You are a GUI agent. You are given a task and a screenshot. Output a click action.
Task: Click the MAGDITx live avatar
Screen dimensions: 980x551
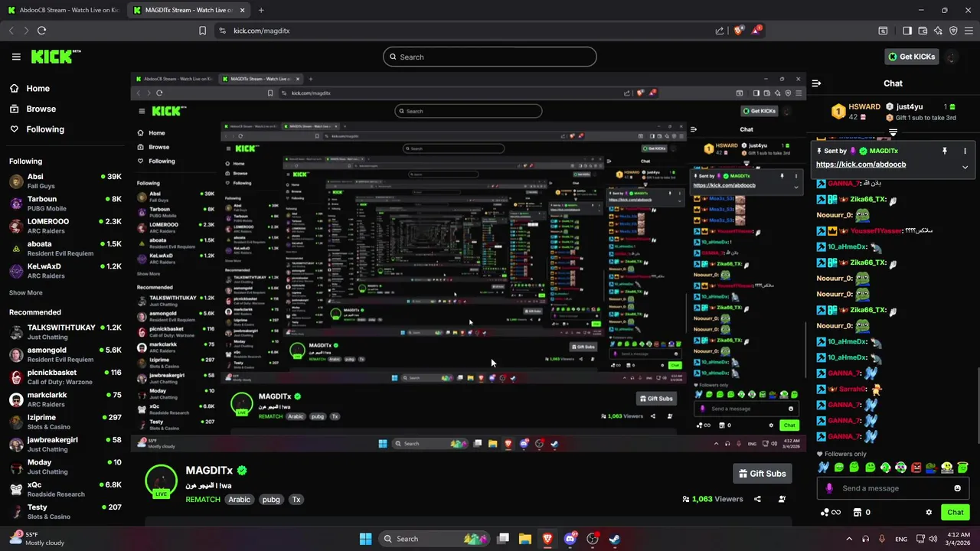(x=161, y=481)
